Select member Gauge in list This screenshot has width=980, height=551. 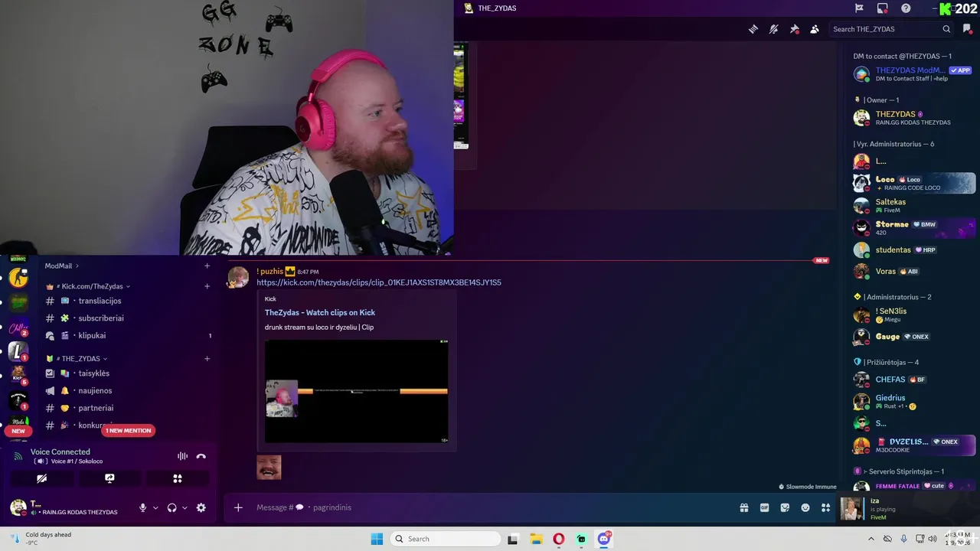pos(913,336)
